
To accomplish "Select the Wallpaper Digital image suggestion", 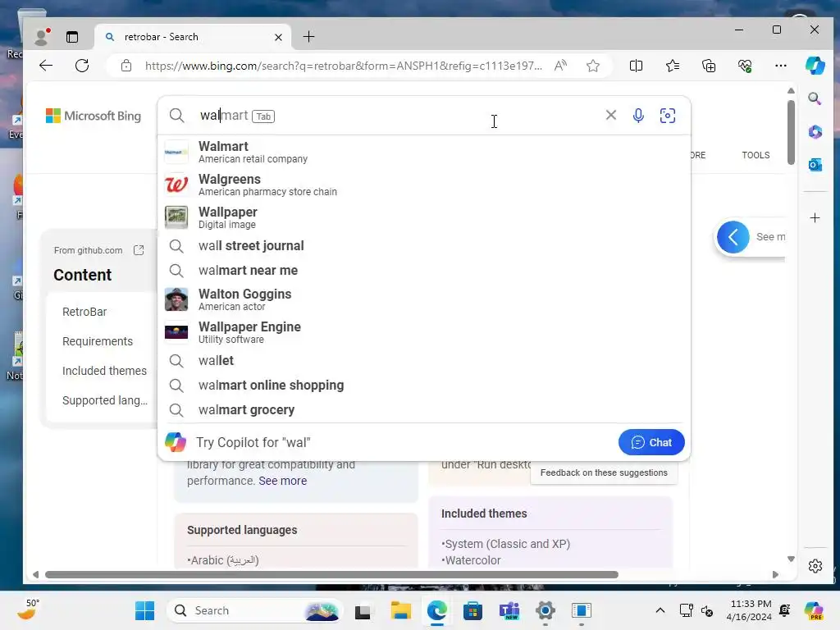I will pos(424,217).
